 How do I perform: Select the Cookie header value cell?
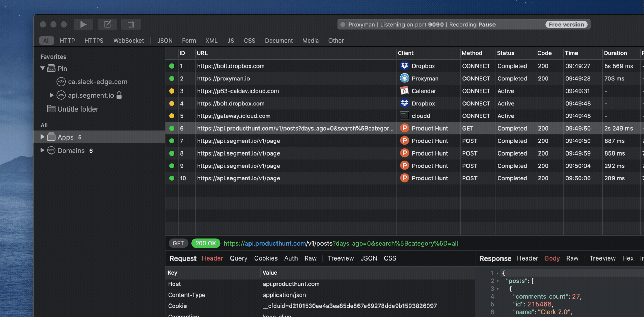[x=350, y=306]
